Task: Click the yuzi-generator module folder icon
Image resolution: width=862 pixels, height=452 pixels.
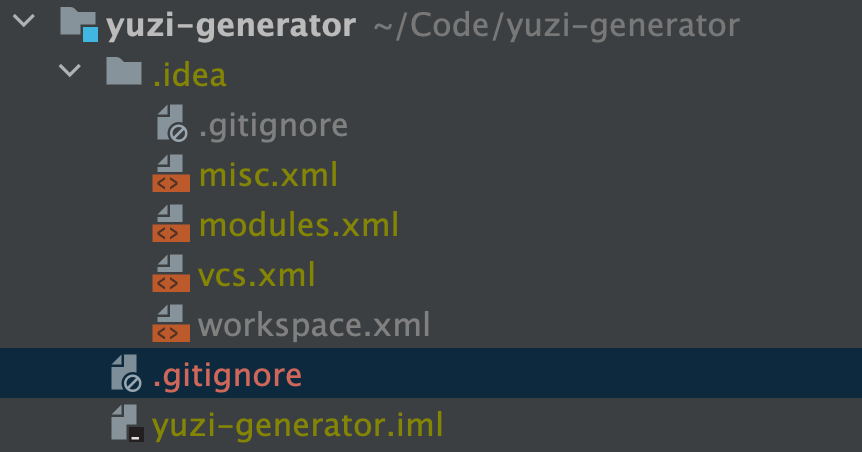Action: [78, 24]
